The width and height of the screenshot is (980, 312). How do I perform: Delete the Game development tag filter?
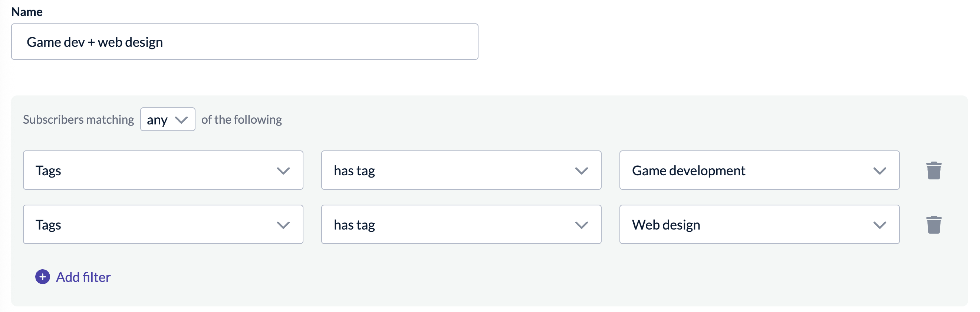point(934,170)
